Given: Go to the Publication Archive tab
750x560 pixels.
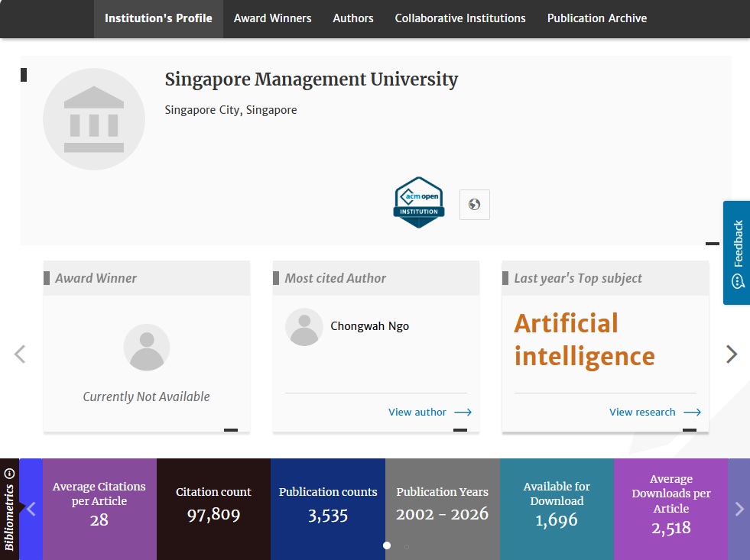Looking at the screenshot, I should pos(596,18).
